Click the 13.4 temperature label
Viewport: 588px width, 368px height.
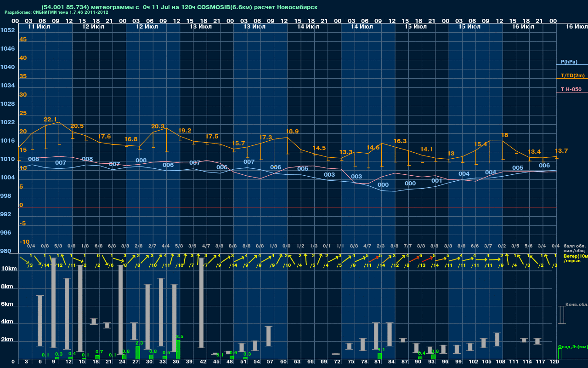click(x=534, y=152)
